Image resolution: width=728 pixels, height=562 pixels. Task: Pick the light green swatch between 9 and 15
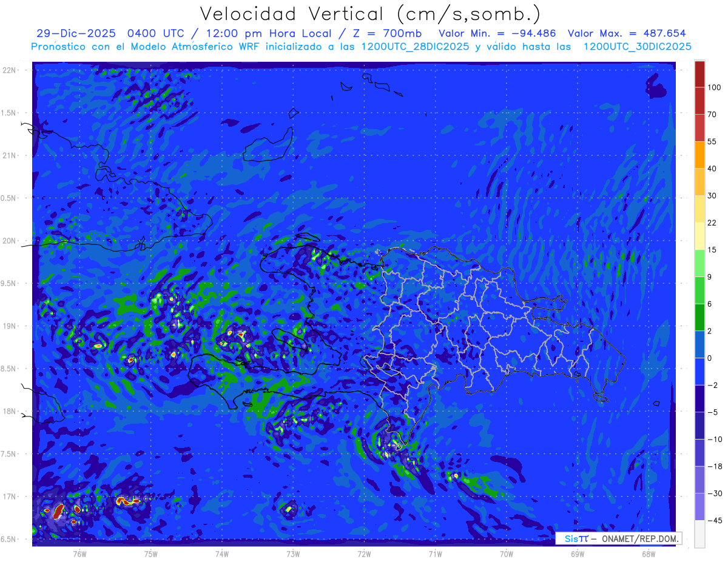(x=699, y=263)
